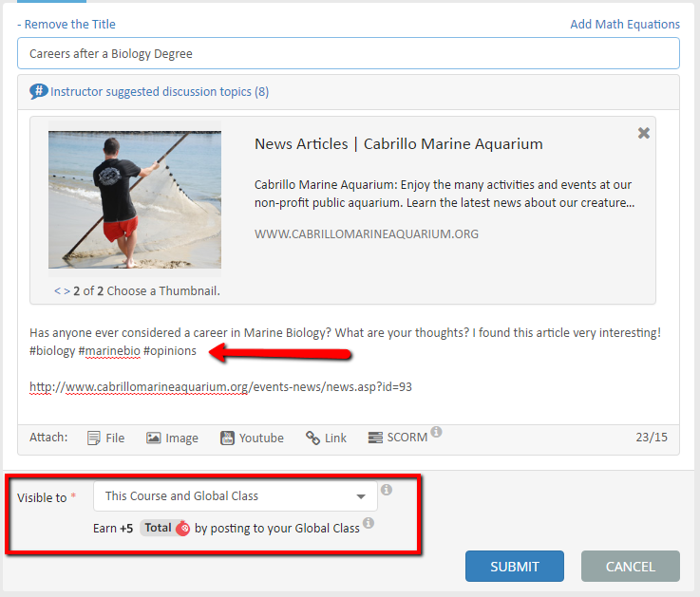
Task: Click the News Articles | Cabrillo Marine Aquarium heading
Action: click(398, 144)
